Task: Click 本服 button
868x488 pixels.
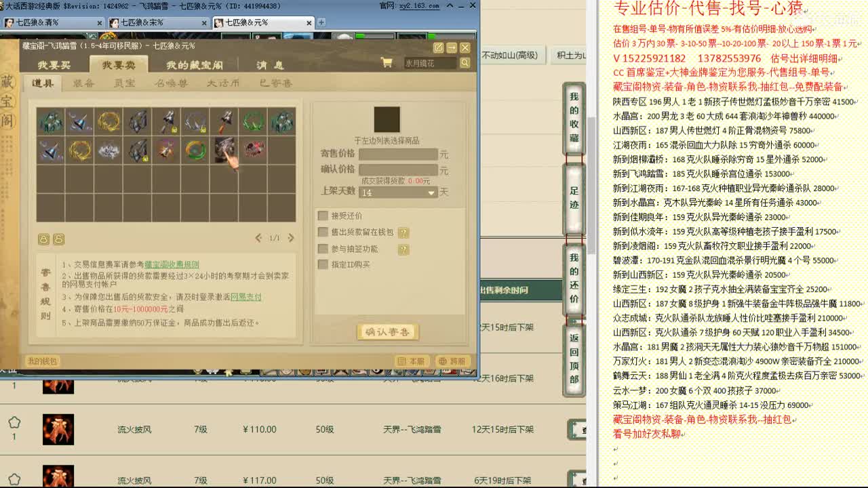Action: 412,361
